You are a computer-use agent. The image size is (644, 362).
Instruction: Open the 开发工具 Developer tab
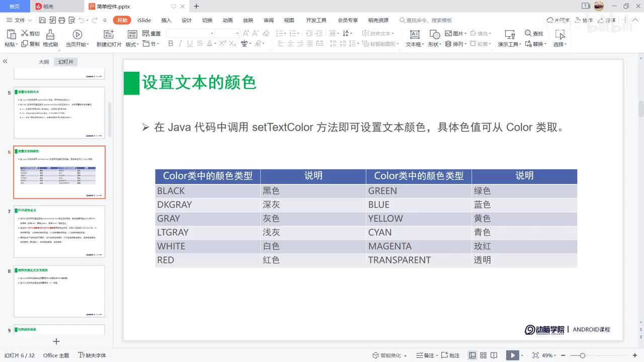click(316, 20)
